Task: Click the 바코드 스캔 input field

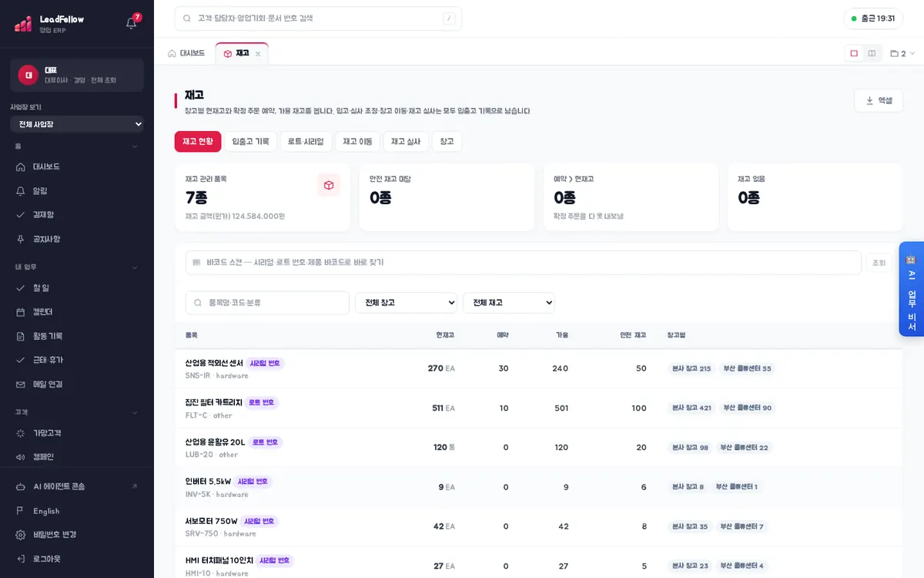Action: [524, 263]
